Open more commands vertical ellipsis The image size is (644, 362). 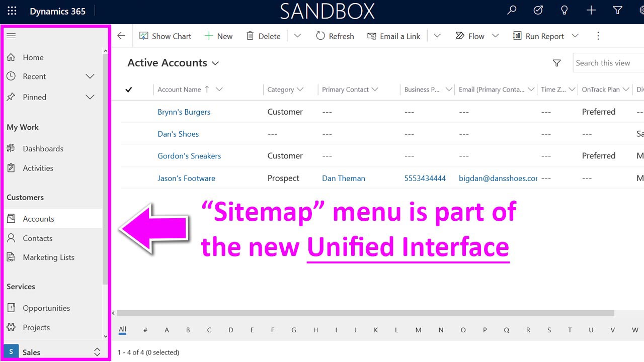pos(598,36)
